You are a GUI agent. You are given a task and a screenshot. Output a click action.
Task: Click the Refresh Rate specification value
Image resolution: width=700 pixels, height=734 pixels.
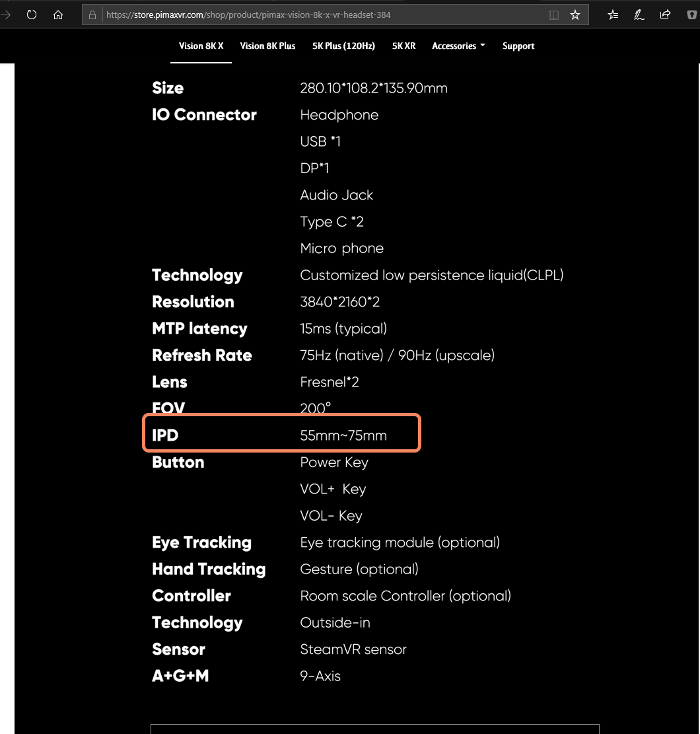[x=398, y=355]
